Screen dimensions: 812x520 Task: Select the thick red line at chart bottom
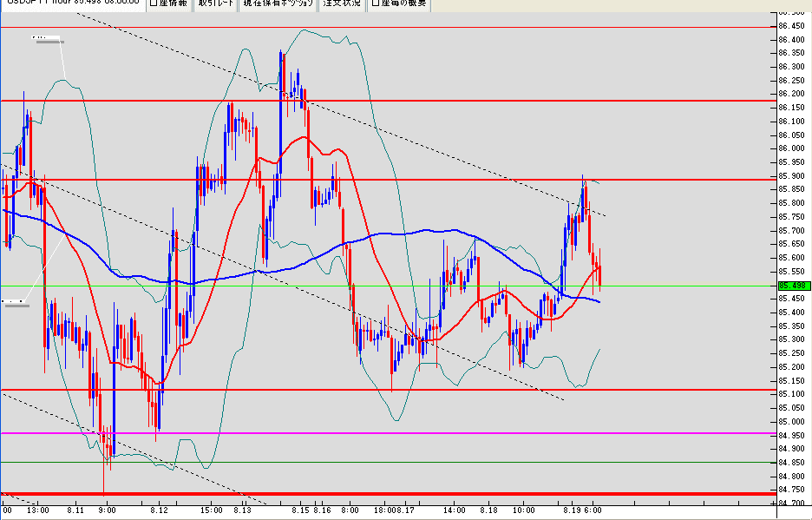pos(389,494)
